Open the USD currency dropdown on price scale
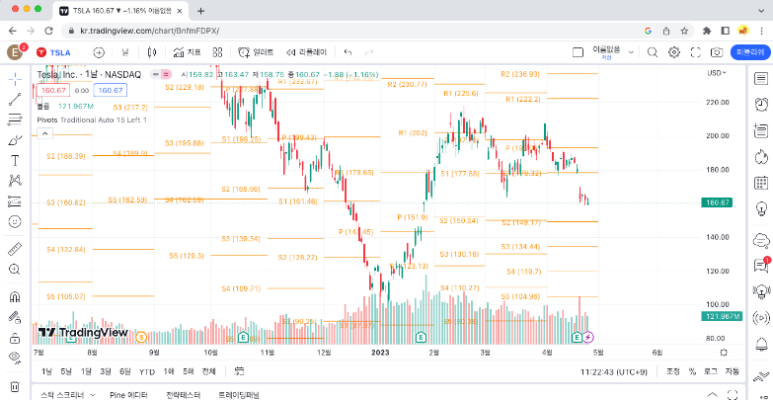773x400 pixels. (716, 73)
